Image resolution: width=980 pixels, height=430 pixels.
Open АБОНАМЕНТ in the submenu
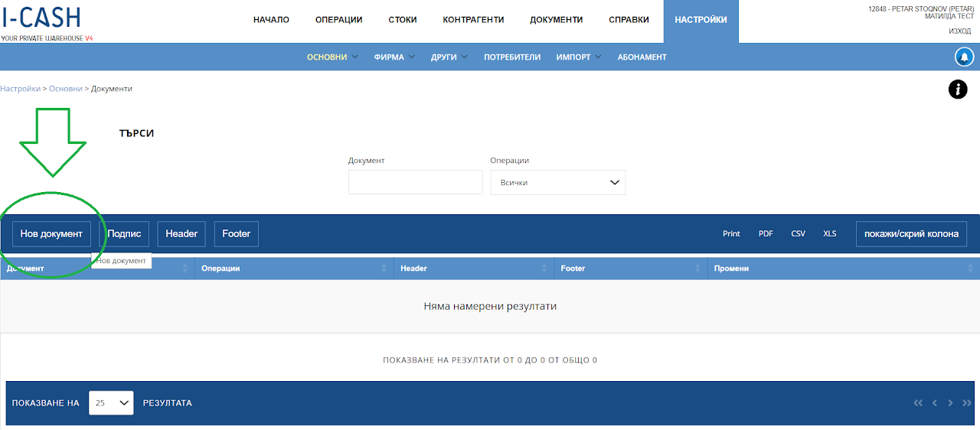coord(642,57)
